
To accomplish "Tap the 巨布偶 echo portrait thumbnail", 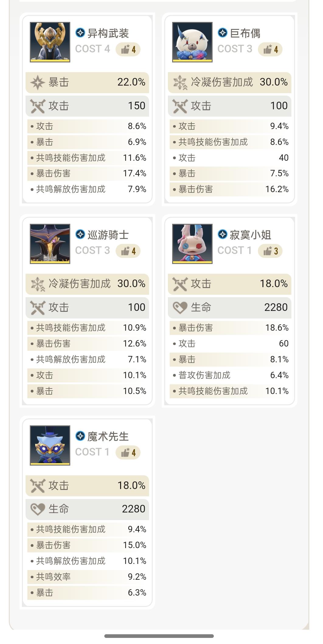I will (192, 42).
